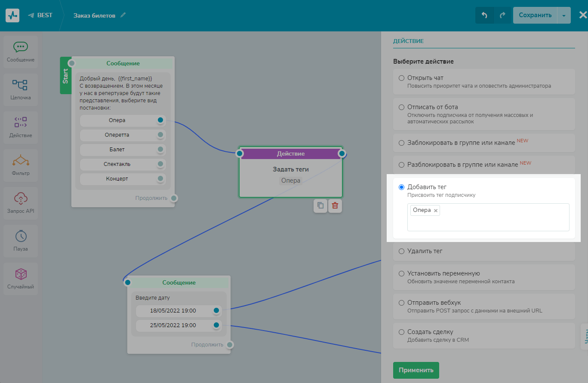Select the Message block icon in sidebar
The image size is (588, 383).
pyautogui.click(x=20, y=48)
